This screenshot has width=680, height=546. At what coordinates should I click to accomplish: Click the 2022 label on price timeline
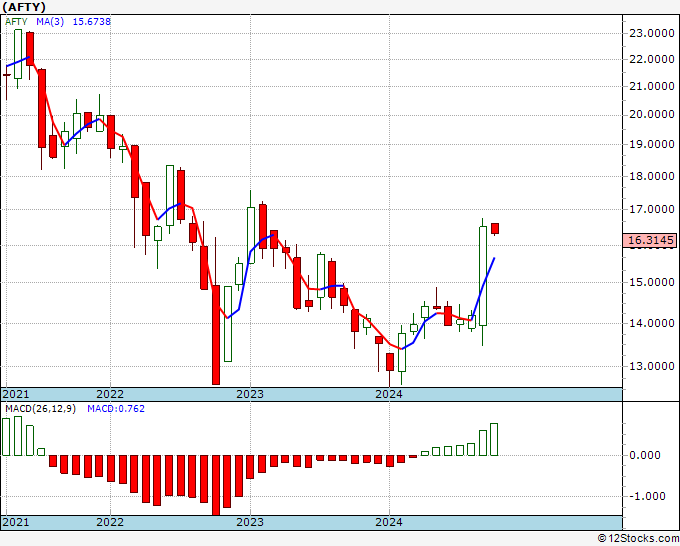pyautogui.click(x=110, y=394)
